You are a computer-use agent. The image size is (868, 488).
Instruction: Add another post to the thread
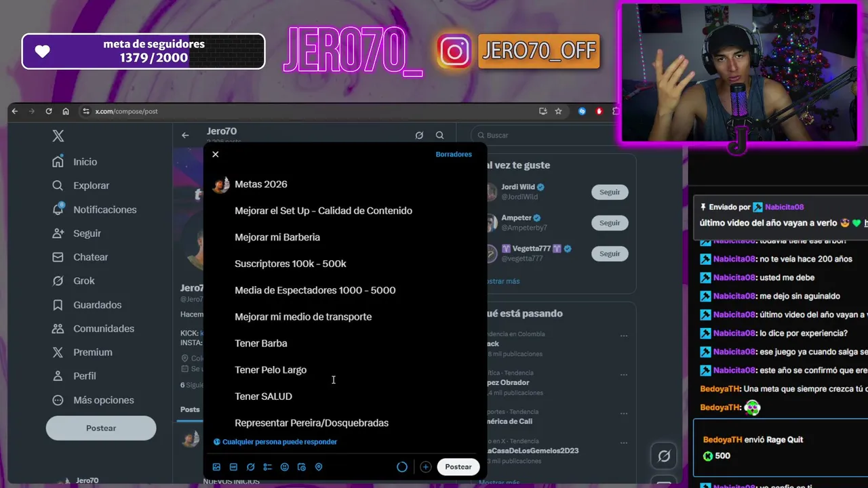pos(425,467)
